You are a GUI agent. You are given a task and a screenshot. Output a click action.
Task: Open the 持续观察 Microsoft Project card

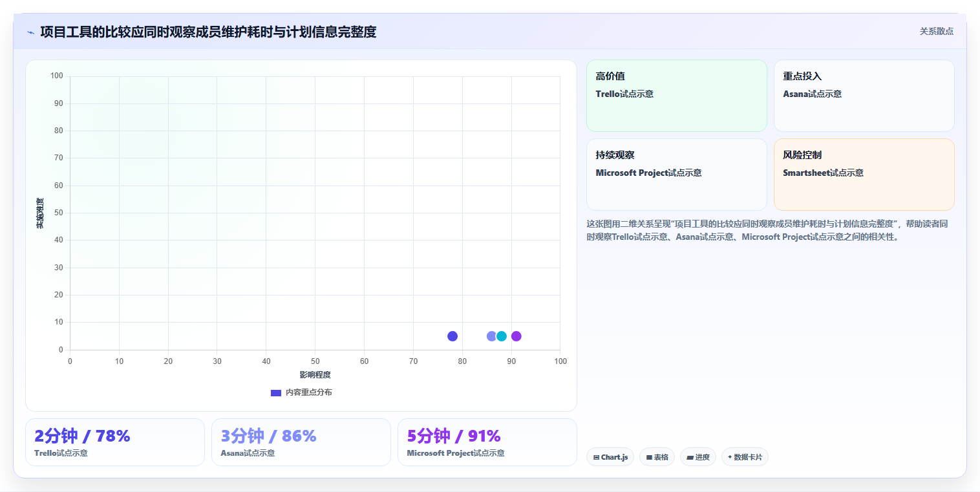point(676,175)
